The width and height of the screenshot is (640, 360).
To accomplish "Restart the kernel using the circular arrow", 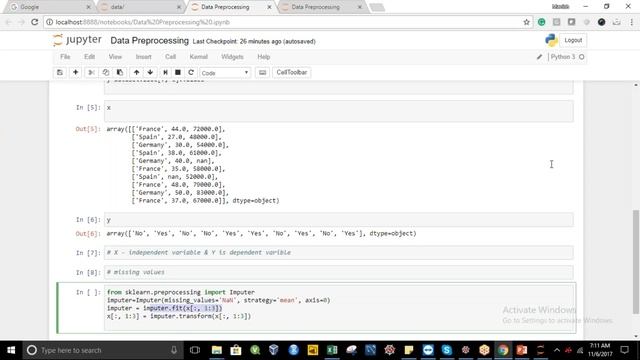I will pos(191,73).
